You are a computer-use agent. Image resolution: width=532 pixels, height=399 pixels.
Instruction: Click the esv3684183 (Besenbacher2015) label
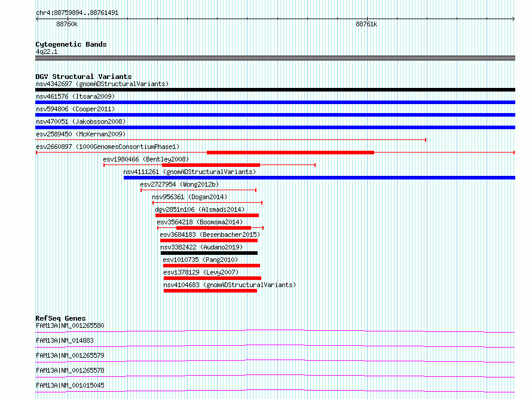click(210, 234)
